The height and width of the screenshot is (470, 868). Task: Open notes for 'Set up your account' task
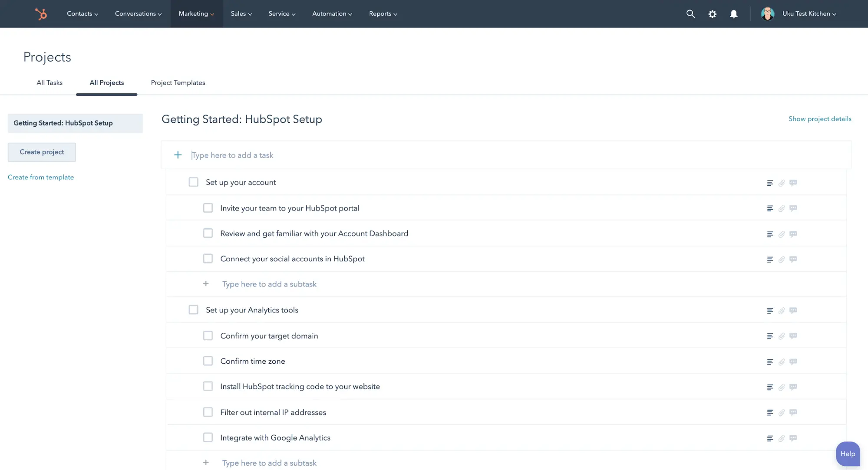point(770,183)
